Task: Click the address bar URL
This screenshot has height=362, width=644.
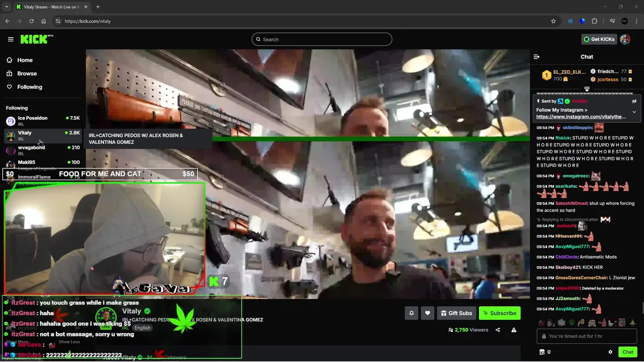Action: tap(88, 21)
